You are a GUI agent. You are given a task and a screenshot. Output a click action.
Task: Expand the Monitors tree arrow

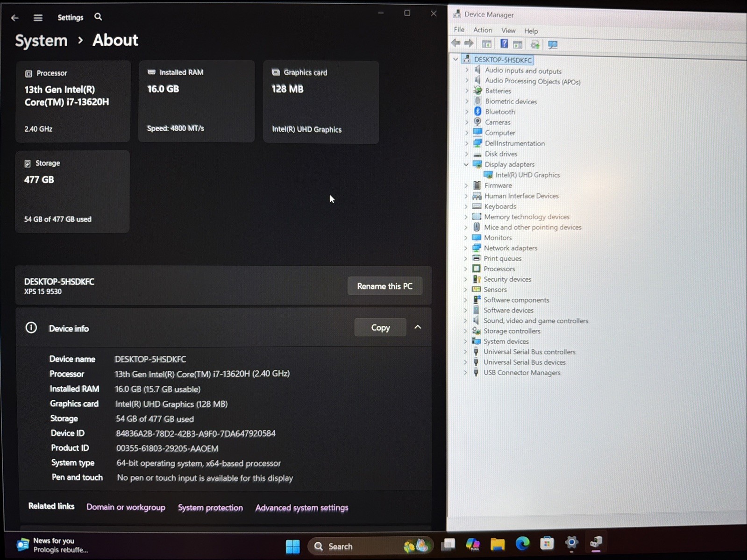point(465,237)
